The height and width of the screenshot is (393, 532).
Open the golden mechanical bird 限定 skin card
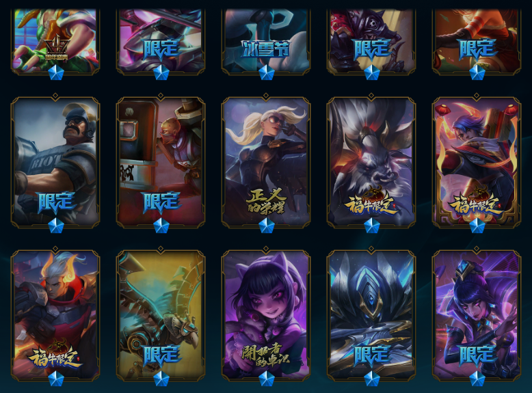click(161, 315)
